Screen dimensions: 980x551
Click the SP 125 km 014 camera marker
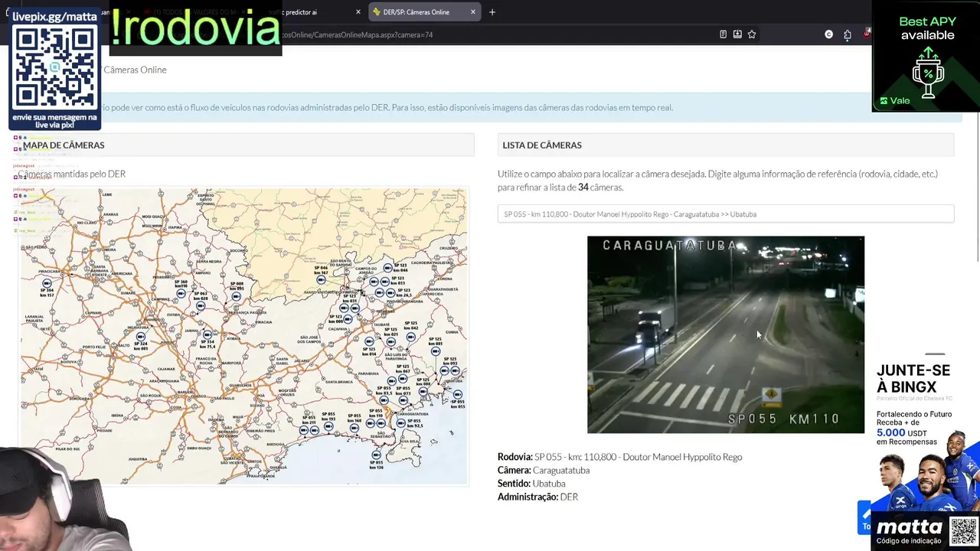click(x=369, y=341)
